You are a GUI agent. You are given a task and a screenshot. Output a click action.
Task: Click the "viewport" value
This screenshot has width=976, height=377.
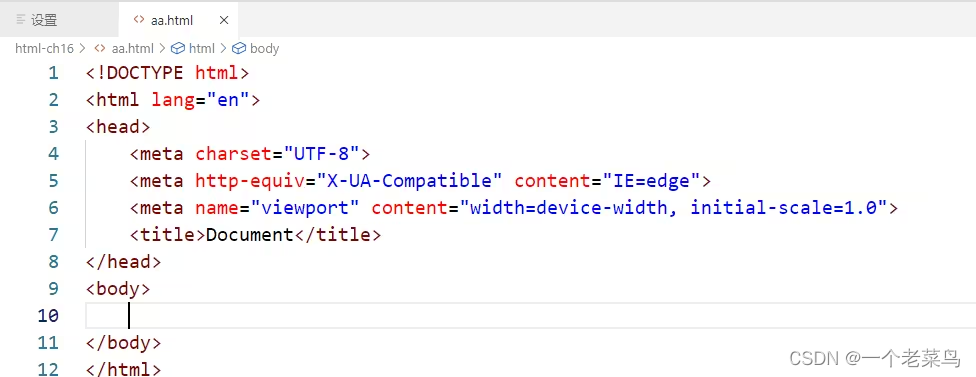305,208
